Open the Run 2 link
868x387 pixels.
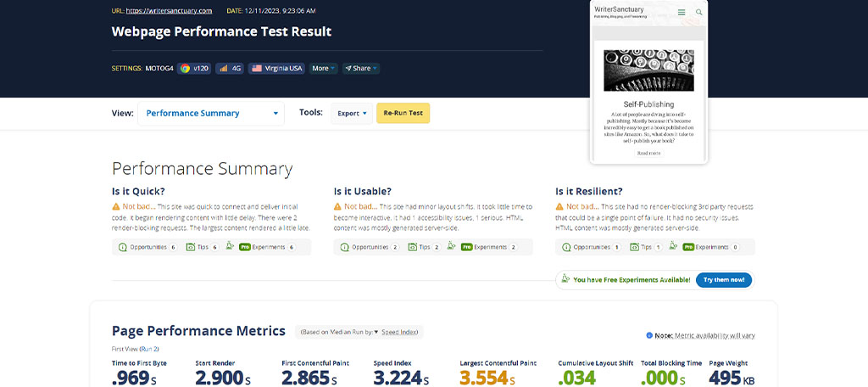pyautogui.click(x=149, y=349)
